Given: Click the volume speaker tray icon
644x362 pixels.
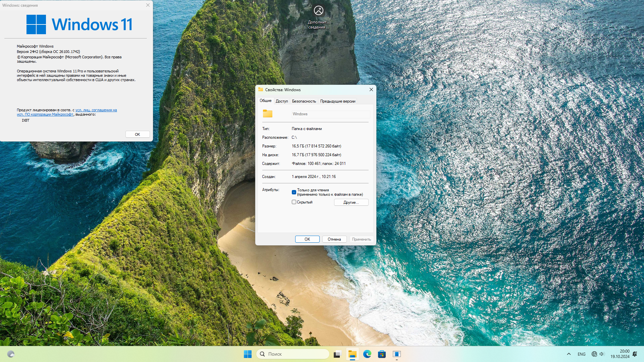Looking at the screenshot, I should 602,354.
